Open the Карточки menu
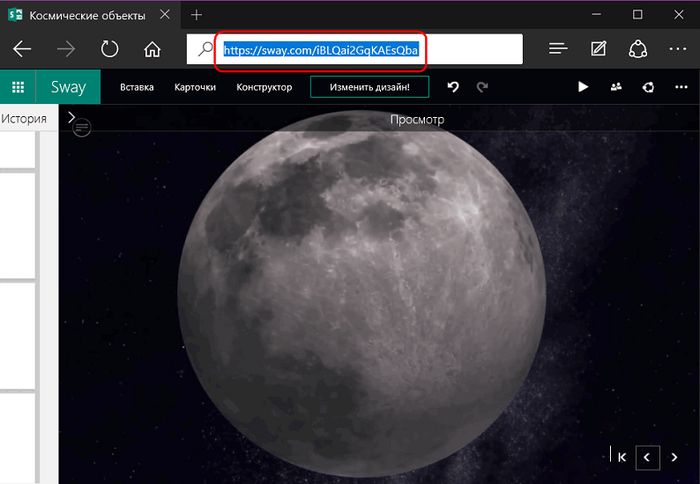The image size is (700, 484). pyautogui.click(x=195, y=88)
